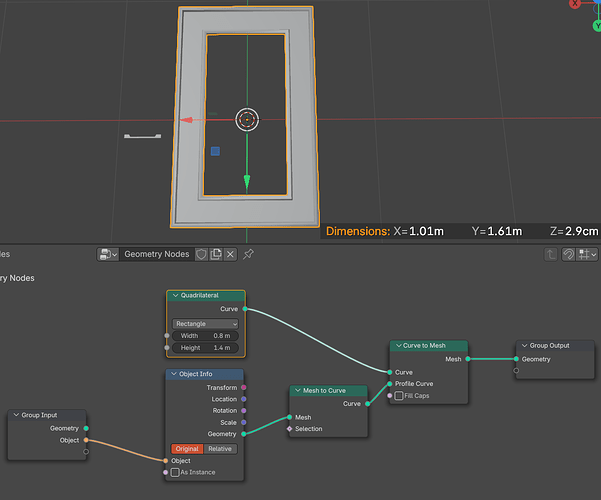Click the As Instance input socket
Image resolution: width=601 pixels, height=500 pixels.
(166, 472)
